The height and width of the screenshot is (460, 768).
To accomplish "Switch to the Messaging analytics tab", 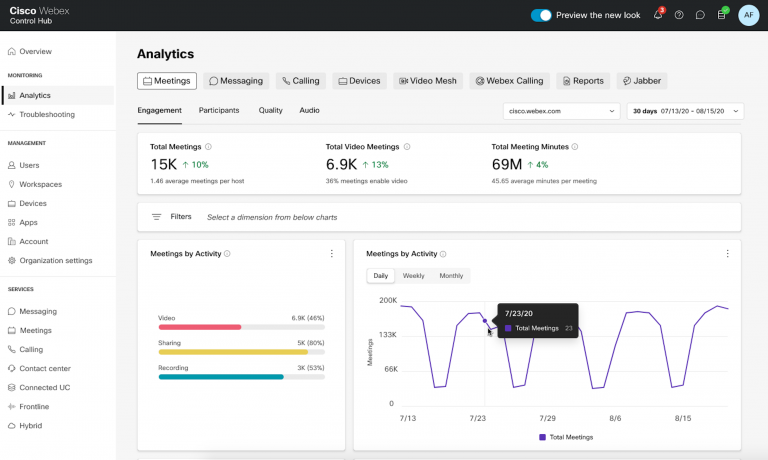I will 236,81.
